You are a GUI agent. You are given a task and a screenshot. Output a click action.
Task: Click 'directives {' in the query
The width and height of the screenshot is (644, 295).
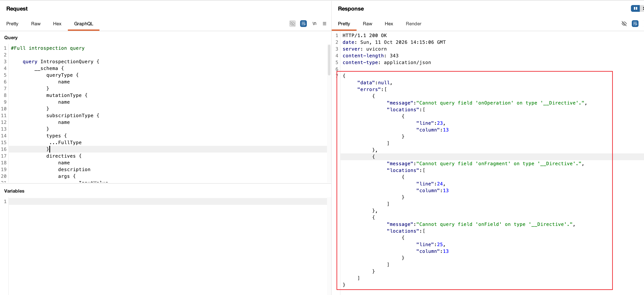(64, 156)
